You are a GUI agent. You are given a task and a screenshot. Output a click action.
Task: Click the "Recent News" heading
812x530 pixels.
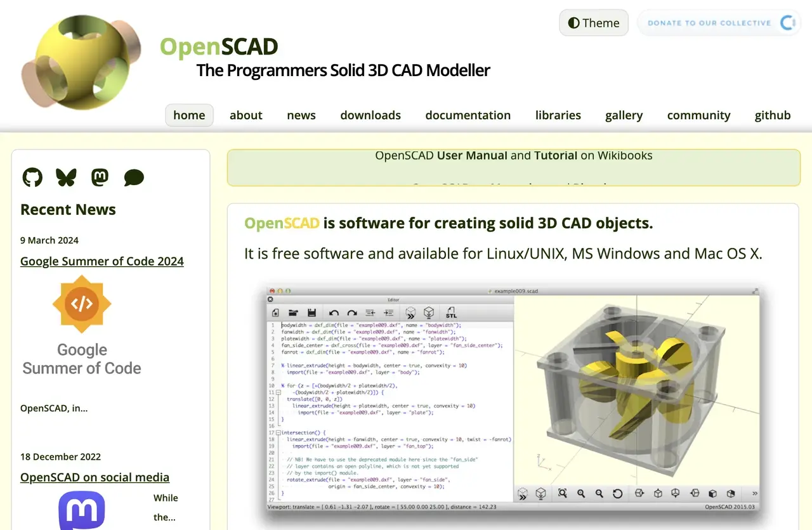(x=68, y=210)
